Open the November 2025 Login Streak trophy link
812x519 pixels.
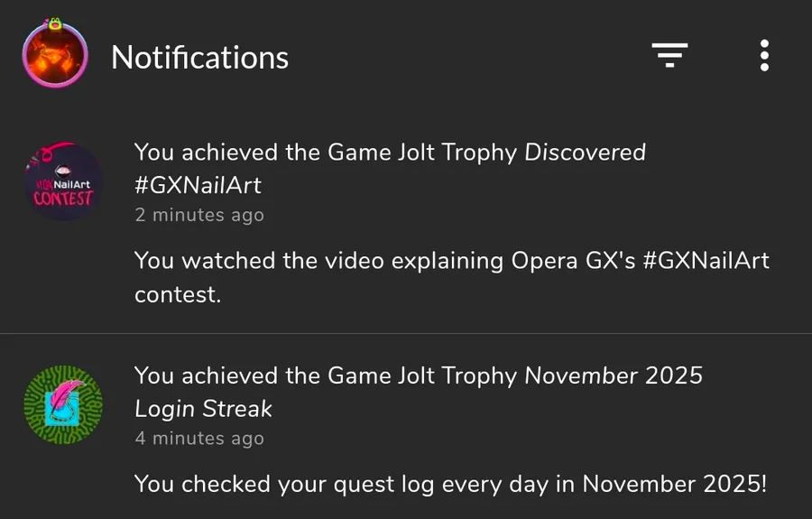[614, 375]
